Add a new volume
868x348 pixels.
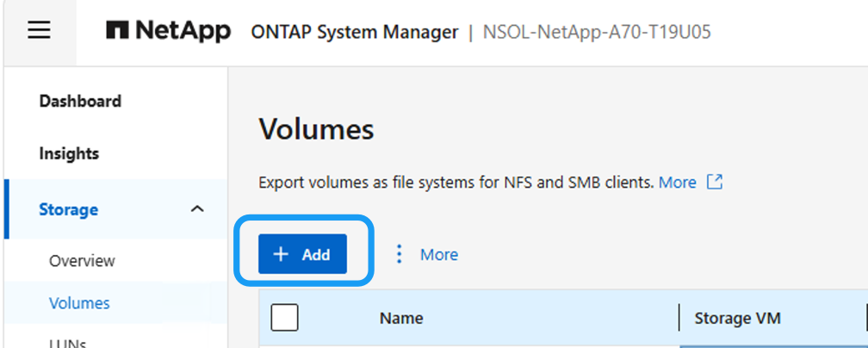click(x=302, y=254)
